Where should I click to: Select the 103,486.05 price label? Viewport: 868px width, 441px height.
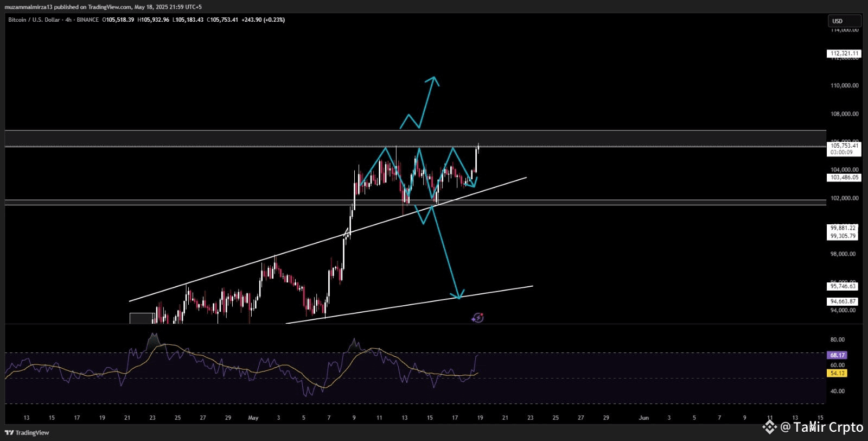[x=845, y=178]
